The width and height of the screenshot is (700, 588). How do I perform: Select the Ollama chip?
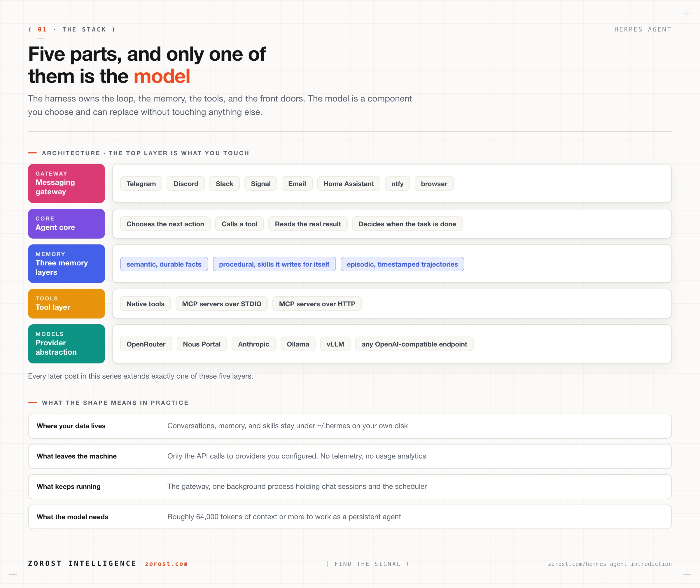tap(298, 344)
